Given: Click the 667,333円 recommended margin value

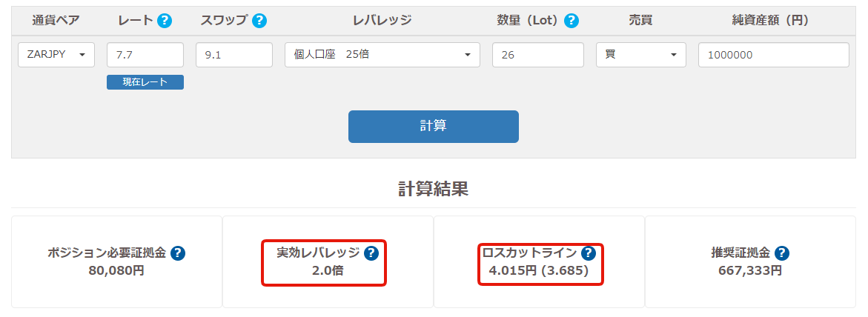Looking at the screenshot, I should pyautogui.click(x=750, y=271).
